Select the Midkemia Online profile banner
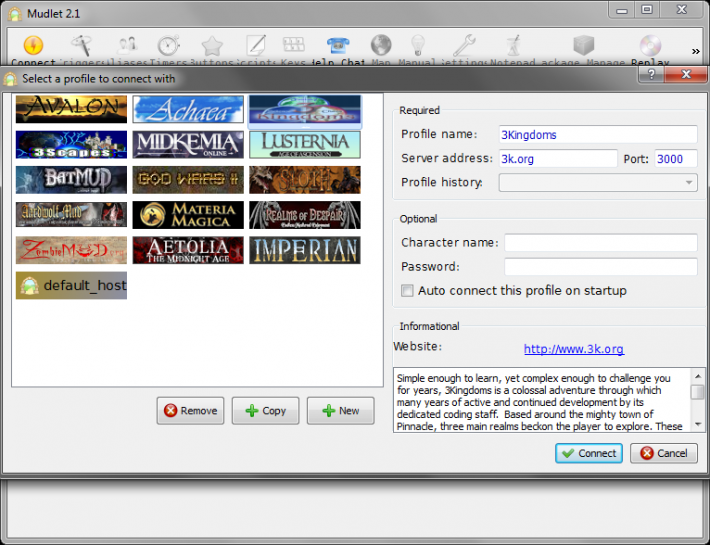The height and width of the screenshot is (545, 710). [x=188, y=144]
